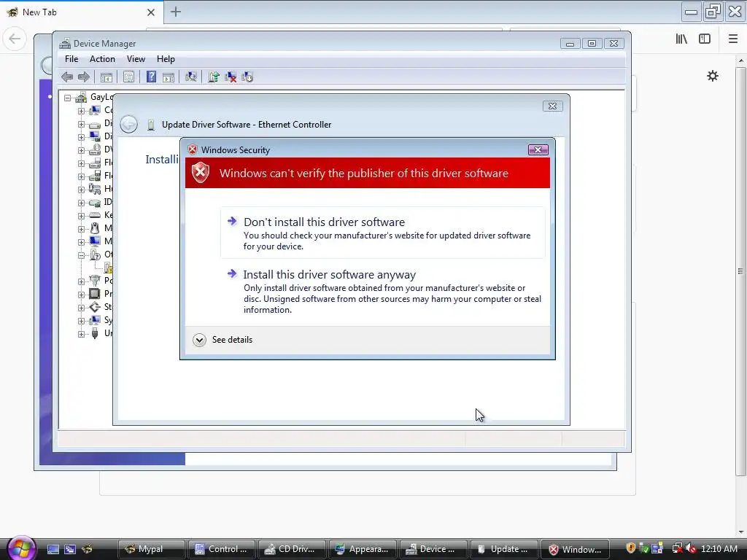
Task: Close the New Tab tab
Action: 151,12
